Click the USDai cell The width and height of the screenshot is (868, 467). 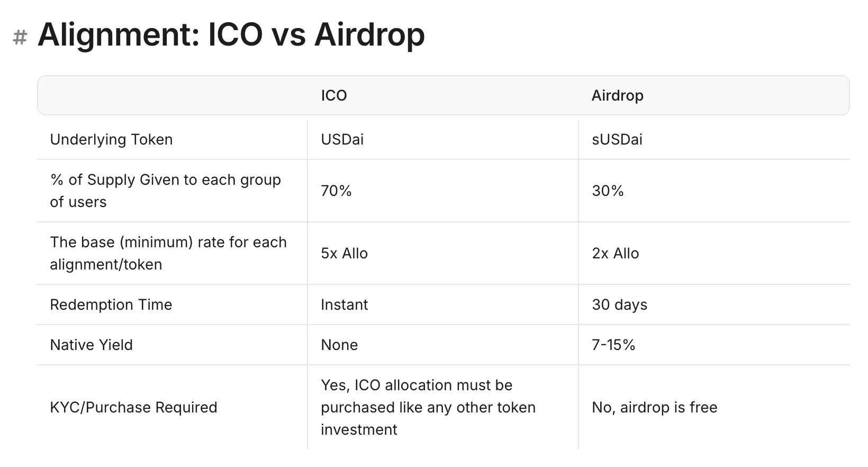point(342,140)
